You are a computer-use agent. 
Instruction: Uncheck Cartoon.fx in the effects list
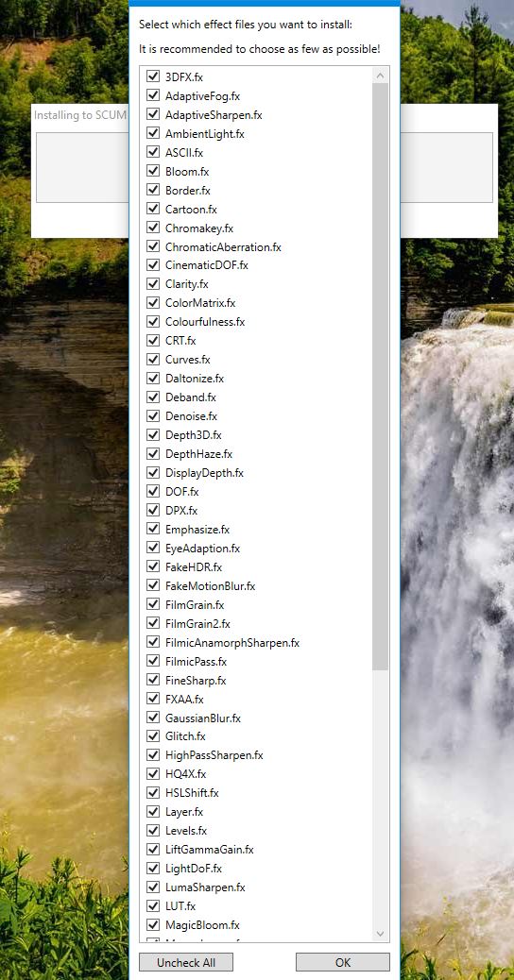click(x=152, y=209)
